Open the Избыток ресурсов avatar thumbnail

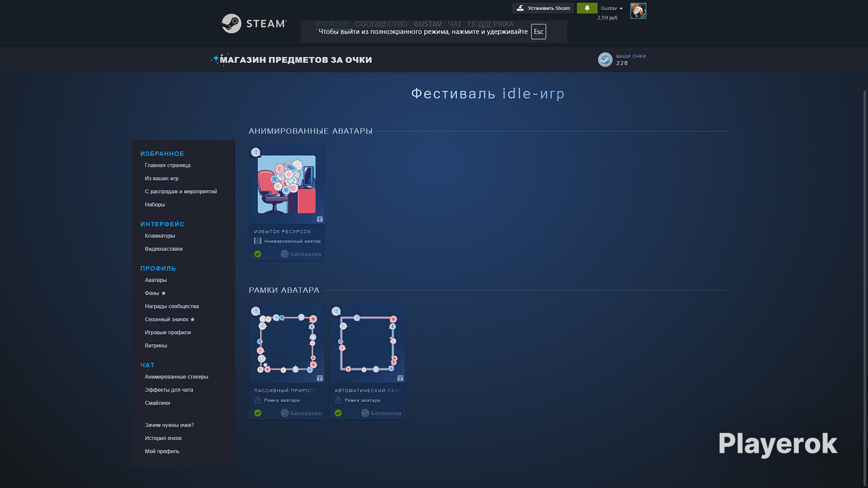click(x=287, y=184)
